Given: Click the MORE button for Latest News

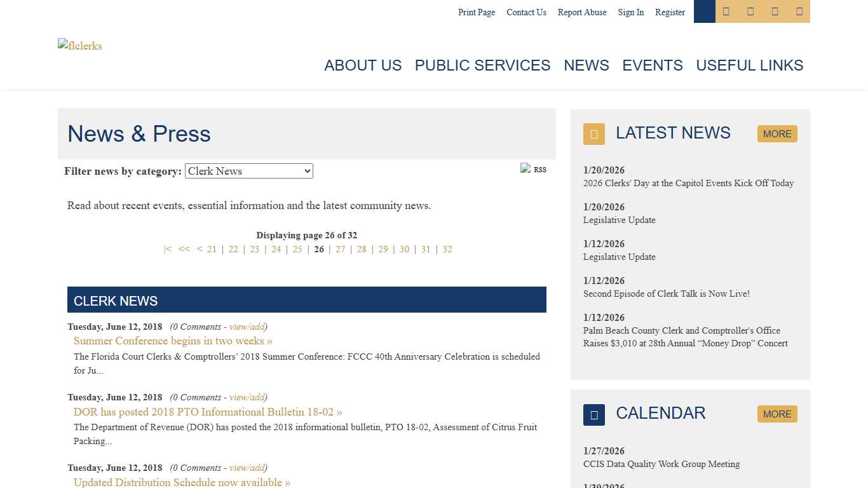Looking at the screenshot, I should point(776,133).
